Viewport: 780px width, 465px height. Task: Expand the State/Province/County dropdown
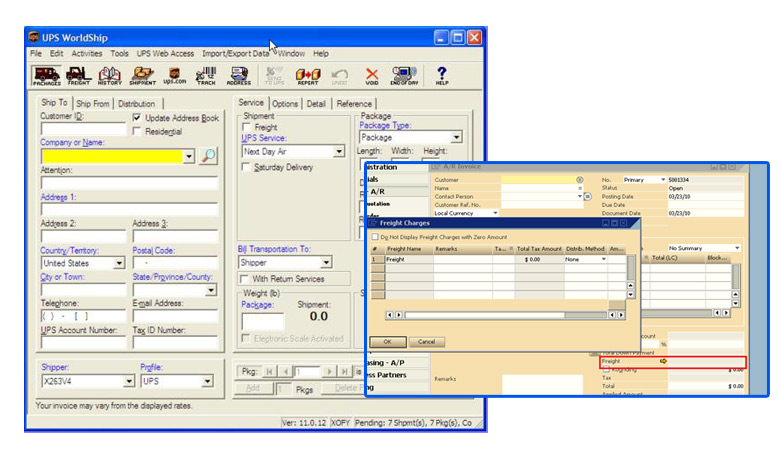point(211,289)
